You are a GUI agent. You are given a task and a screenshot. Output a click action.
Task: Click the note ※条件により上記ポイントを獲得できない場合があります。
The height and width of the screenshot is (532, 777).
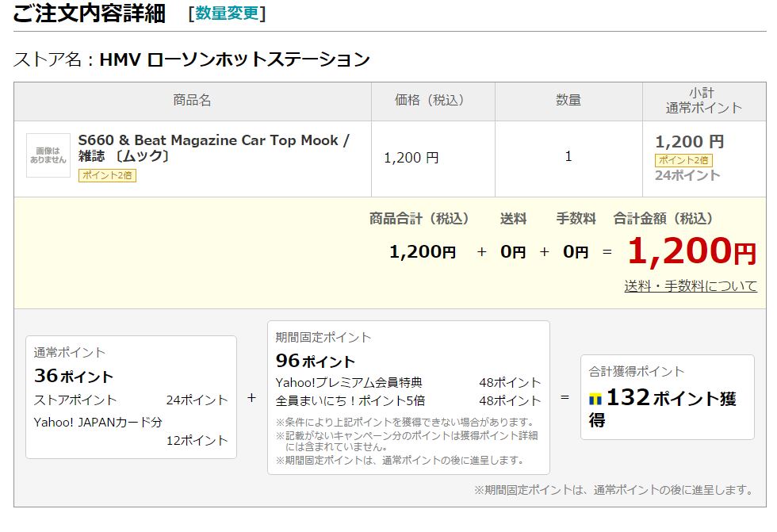pos(406,422)
